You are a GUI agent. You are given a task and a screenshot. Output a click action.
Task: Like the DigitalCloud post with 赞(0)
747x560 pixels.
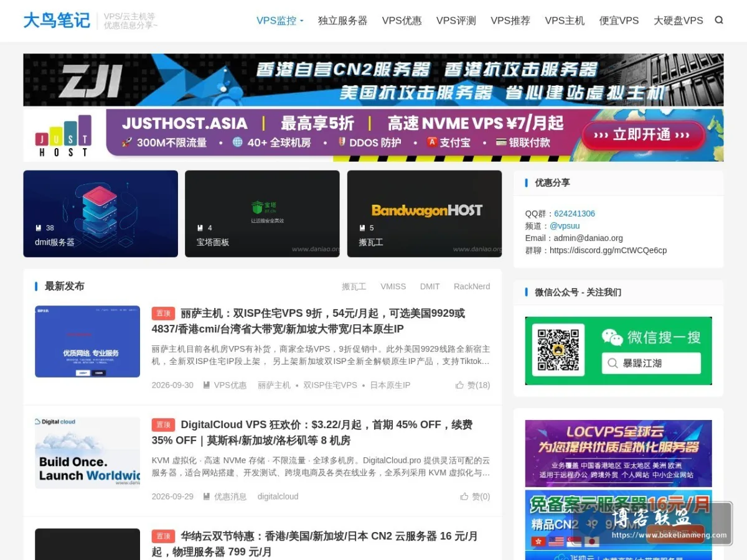[476, 497]
